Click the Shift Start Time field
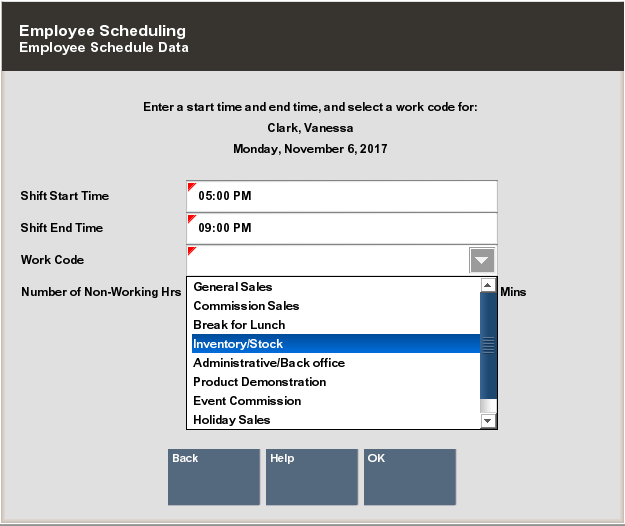Screen dimensions: 625x526 (342, 196)
